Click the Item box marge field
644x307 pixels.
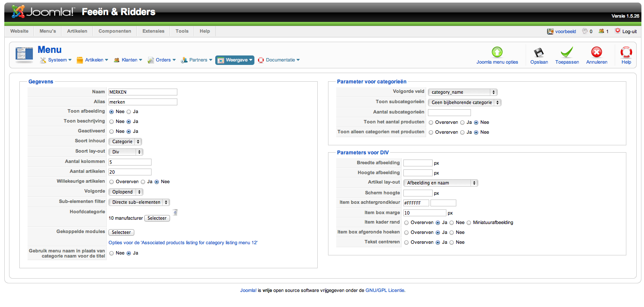tap(425, 213)
